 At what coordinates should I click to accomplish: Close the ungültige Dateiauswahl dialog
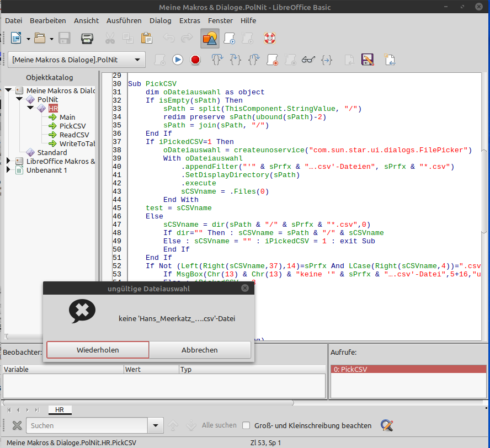[245, 288]
